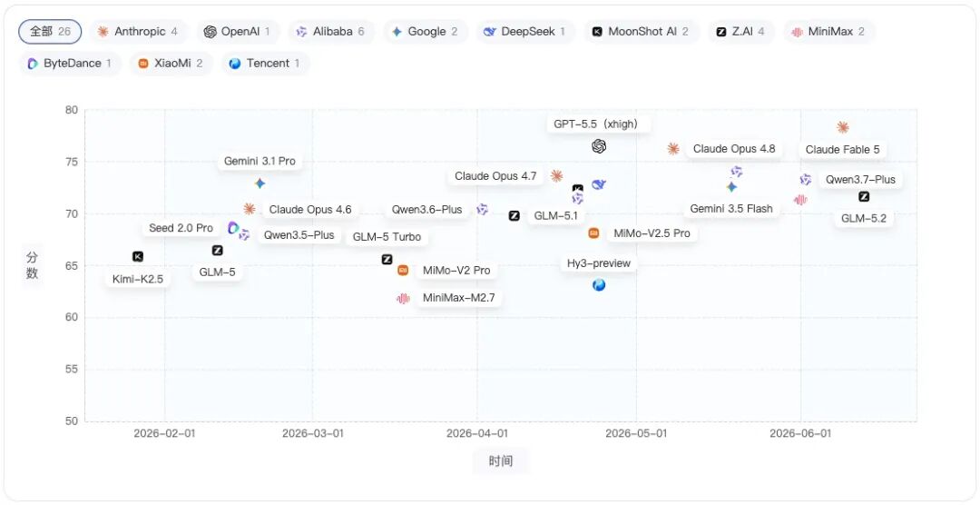Select the 全部 26 filter chip
980x505 pixels.
click(50, 31)
